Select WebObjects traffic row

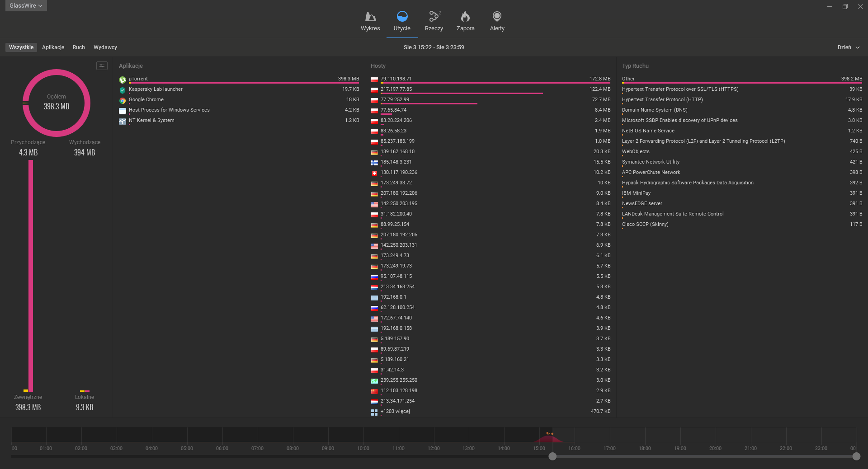click(742, 152)
